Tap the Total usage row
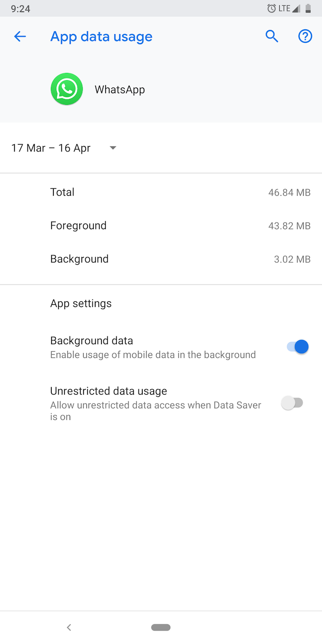This screenshot has height=644, width=322. (x=161, y=192)
